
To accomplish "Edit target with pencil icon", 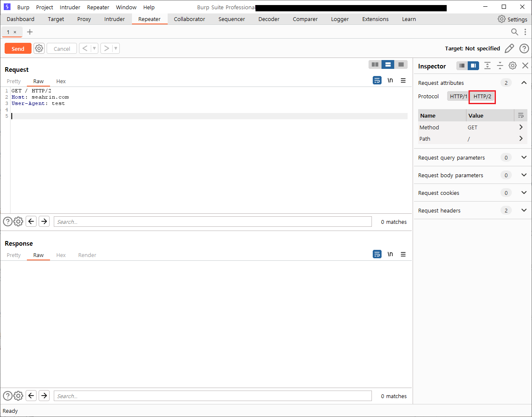I will [509, 48].
